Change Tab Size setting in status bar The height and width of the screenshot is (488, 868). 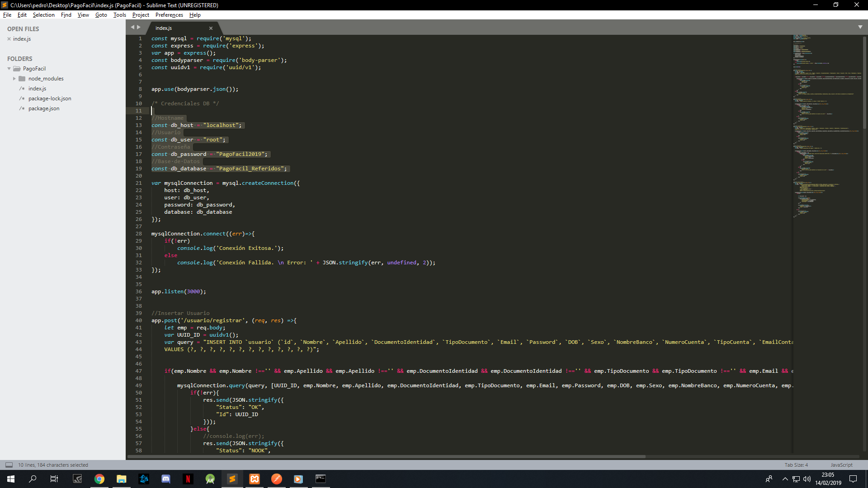[x=796, y=465]
